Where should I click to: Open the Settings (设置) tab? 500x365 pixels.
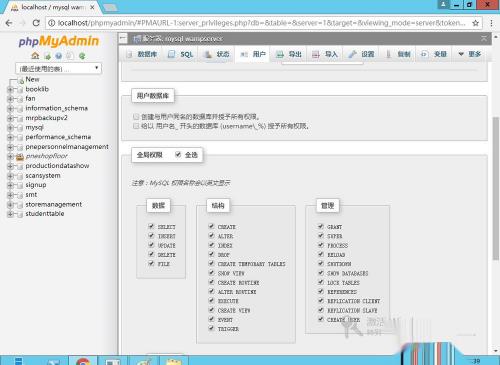point(361,54)
